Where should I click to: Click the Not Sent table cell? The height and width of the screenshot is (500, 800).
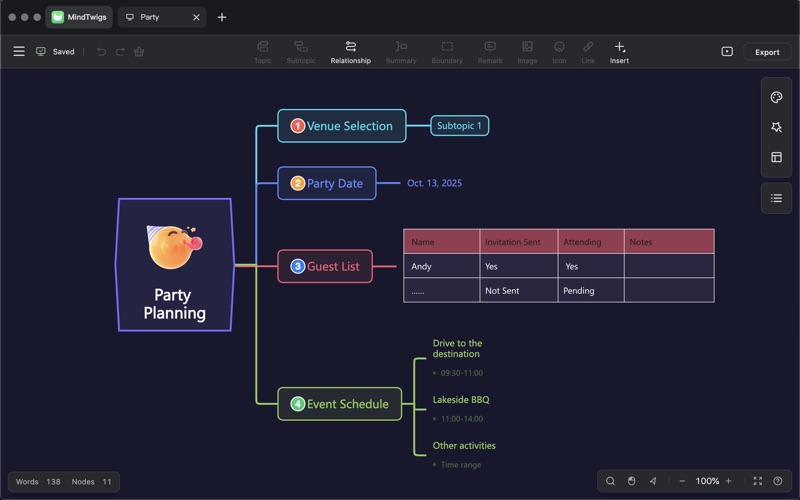(519, 291)
